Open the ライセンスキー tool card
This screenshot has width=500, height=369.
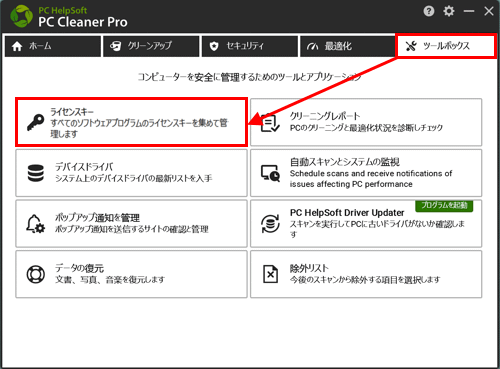[131, 122]
